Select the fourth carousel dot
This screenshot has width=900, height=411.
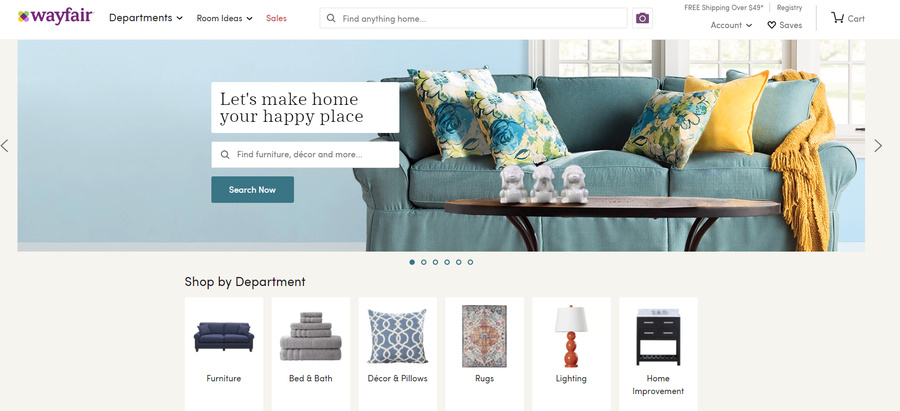click(447, 262)
